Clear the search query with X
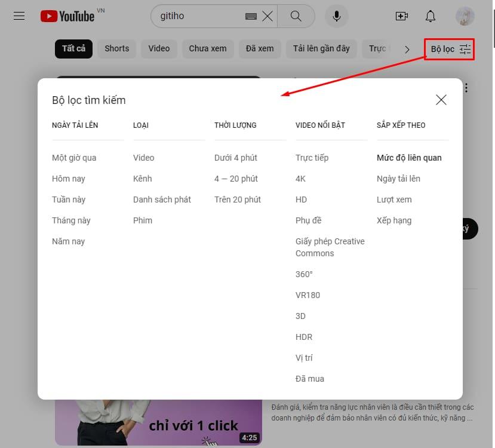Image resolution: width=495 pixels, height=448 pixels. [268, 16]
